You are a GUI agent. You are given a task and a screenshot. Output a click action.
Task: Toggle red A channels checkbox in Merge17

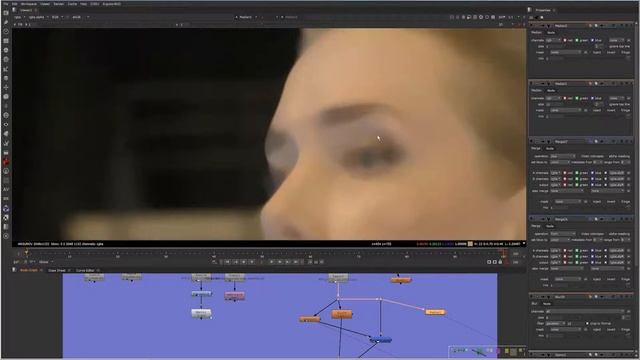click(x=565, y=173)
